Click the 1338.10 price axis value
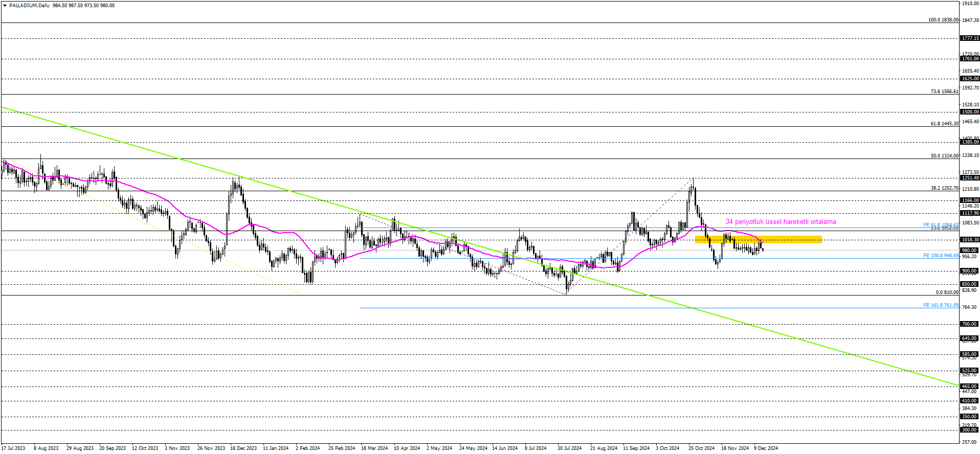The image size is (980, 454). [970, 155]
